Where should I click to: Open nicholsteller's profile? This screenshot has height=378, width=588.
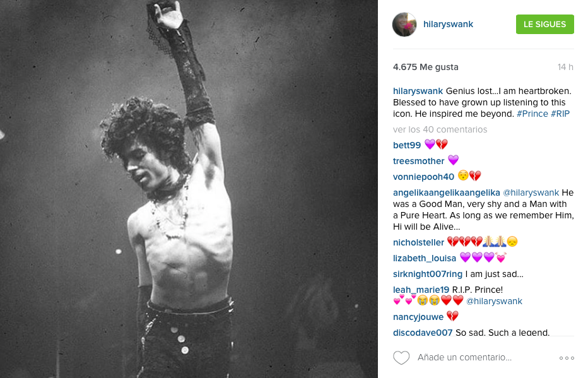point(418,242)
